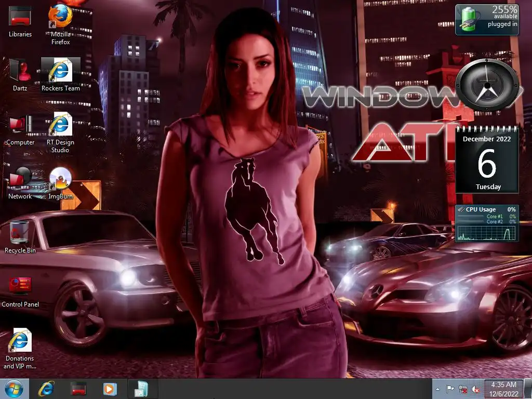Viewport: 532px width, 399px height.
Task: Click the analog clock gadget
Action: point(487,85)
